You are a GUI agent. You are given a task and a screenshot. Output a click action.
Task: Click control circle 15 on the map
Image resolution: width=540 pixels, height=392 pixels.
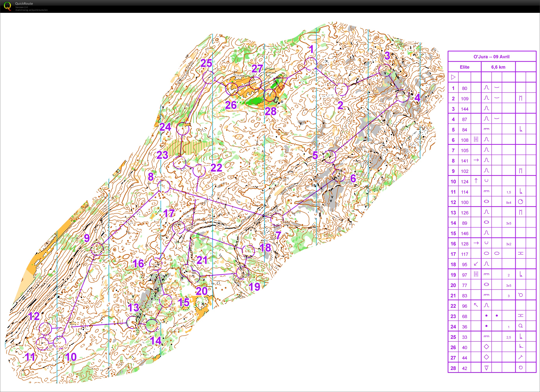click(166, 301)
